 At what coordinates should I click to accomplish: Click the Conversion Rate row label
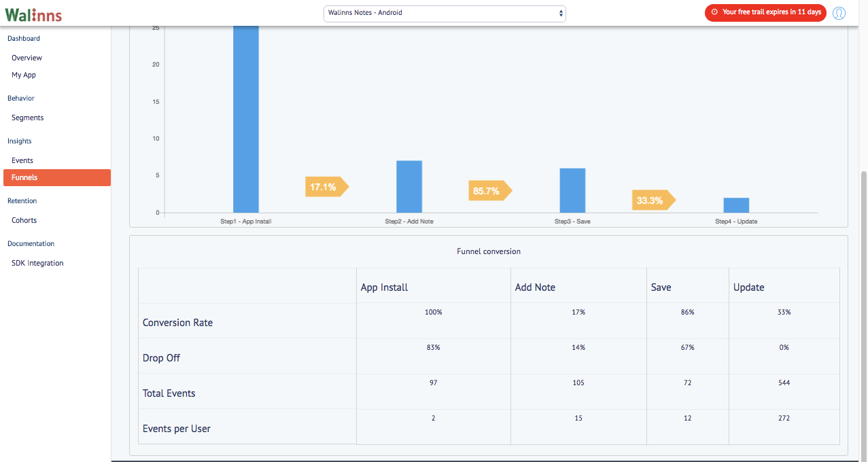tap(177, 323)
